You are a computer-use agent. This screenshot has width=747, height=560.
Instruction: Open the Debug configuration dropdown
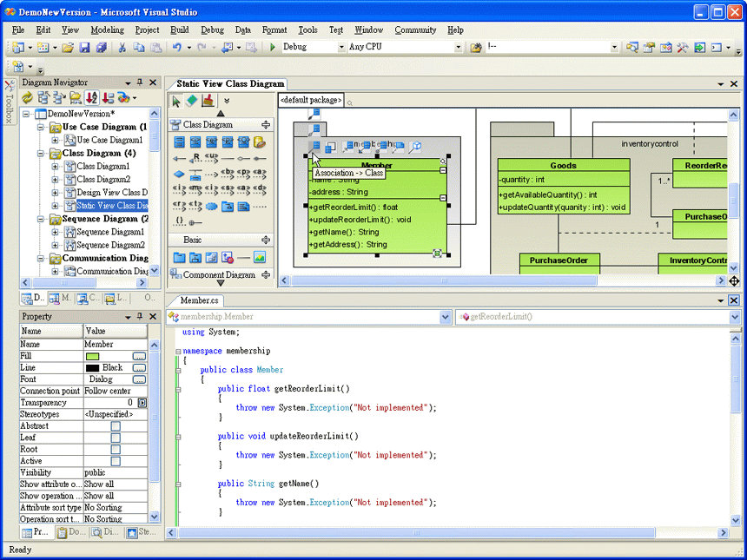(x=341, y=47)
